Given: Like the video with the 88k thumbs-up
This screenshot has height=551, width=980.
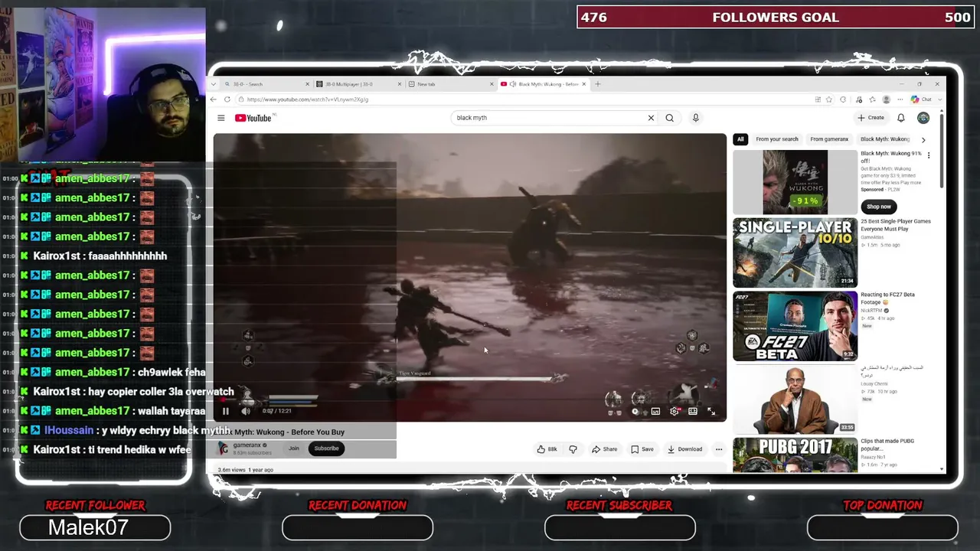Looking at the screenshot, I should (547, 449).
